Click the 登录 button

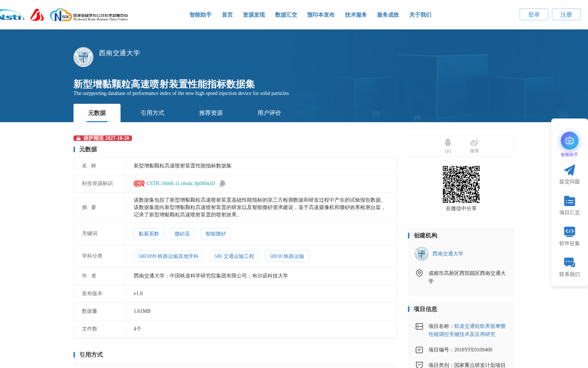[534, 14]
